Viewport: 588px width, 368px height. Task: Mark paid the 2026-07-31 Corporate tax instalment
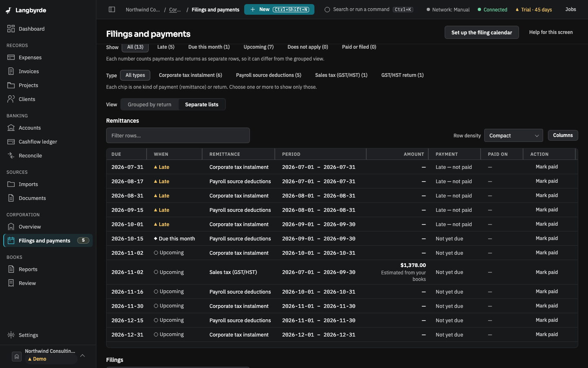pos(547,167)
